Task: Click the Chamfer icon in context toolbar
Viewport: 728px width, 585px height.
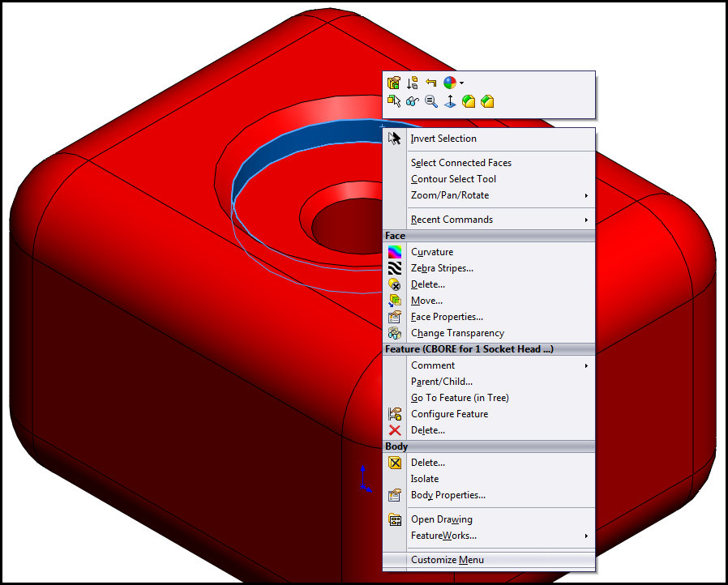Action: (x=487, y=101)
